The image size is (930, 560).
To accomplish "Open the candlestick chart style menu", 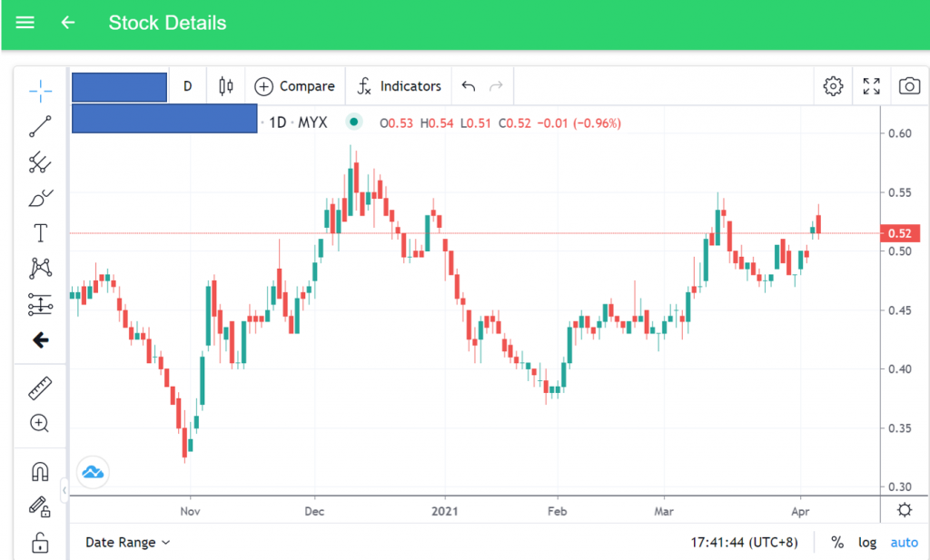I will [x=226, y=86].
